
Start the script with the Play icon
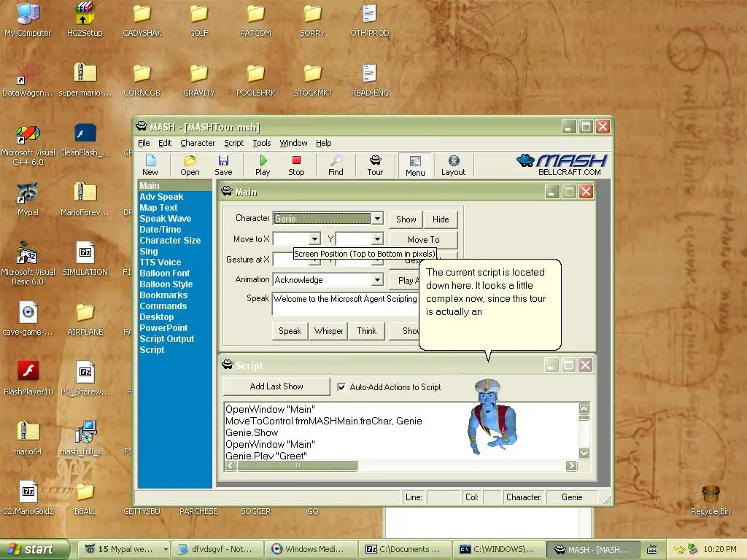(x=263, y=166)
